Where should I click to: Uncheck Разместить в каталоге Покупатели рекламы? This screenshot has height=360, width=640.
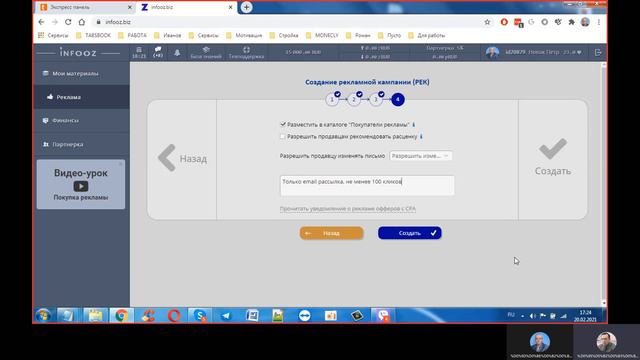pyautogui.click(x=283, y=124)
